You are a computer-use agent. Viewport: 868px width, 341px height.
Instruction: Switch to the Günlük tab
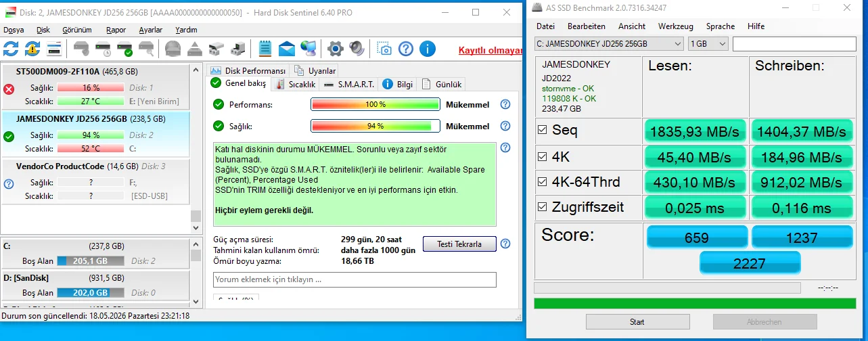(442, 84)
